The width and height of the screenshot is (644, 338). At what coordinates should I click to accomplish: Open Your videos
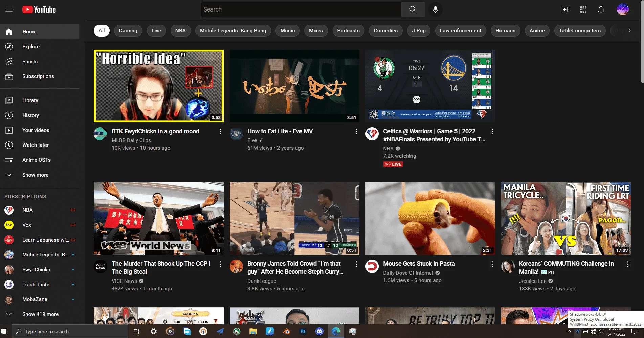[x=40, y=130]
